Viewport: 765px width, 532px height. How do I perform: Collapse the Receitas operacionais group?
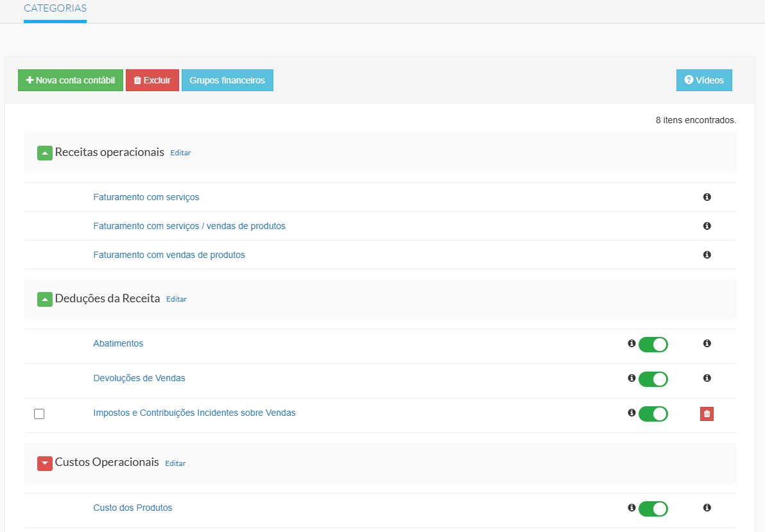(45, 153)
